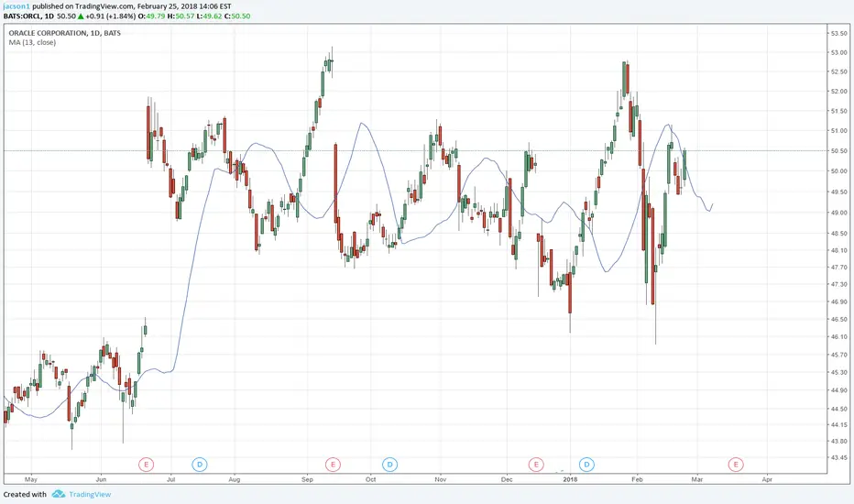
Task: Click the 50.00 price axis label
Action: (838, 171)
